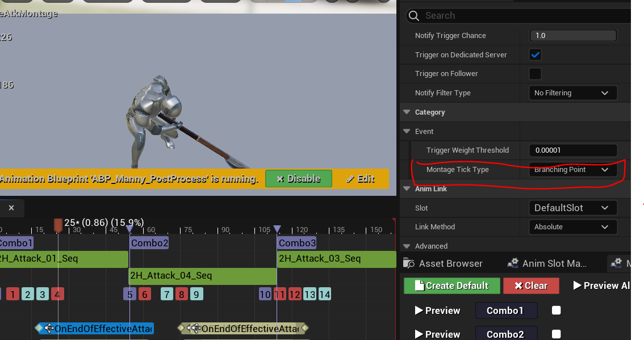644x340 pixels.
Task: Click Preview All Sections button
Action: click(x=601, y=286)
